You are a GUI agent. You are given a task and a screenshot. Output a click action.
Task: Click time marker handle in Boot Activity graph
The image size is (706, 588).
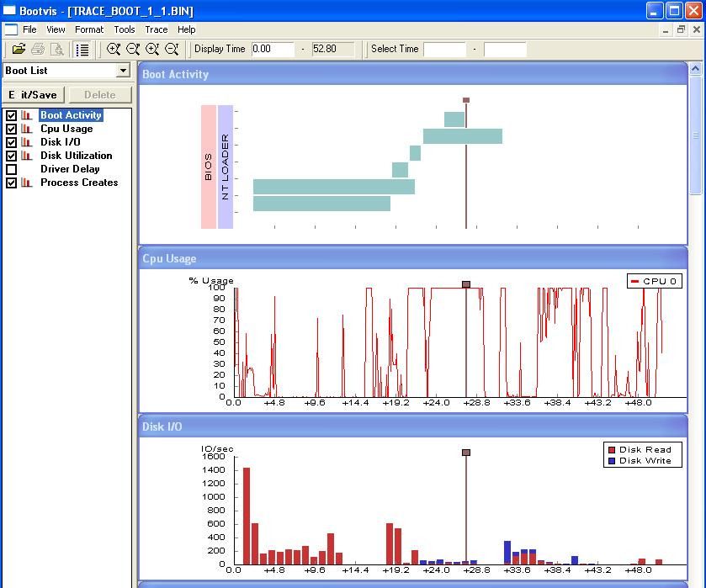(466, 100)
